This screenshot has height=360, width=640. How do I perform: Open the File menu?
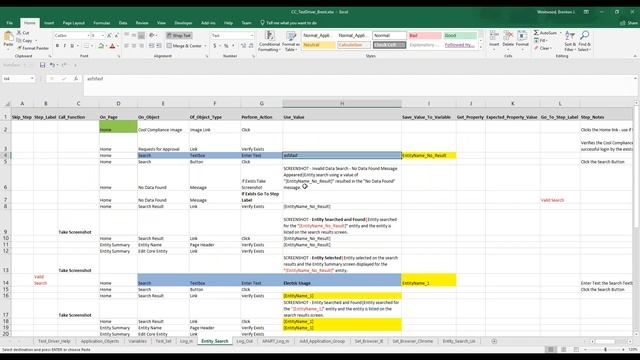tap(10, 23)
